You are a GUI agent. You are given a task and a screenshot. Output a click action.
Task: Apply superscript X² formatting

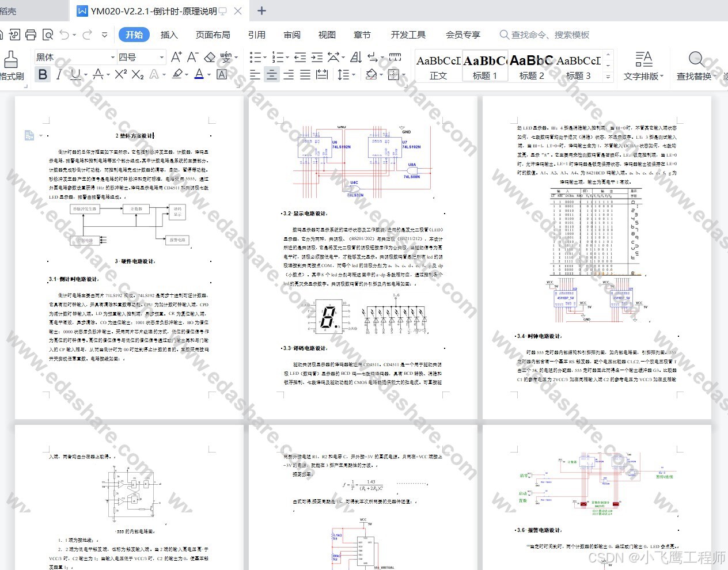coord(120,74)
